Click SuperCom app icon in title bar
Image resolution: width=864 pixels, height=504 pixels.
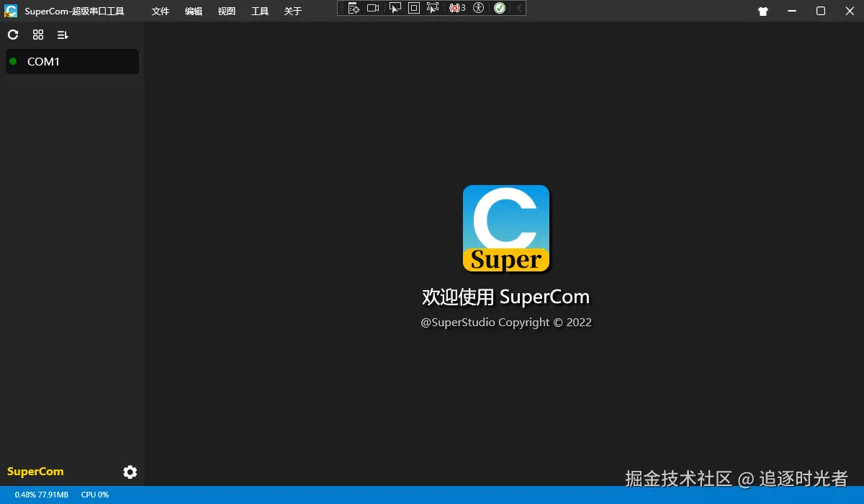click(11, 11)
